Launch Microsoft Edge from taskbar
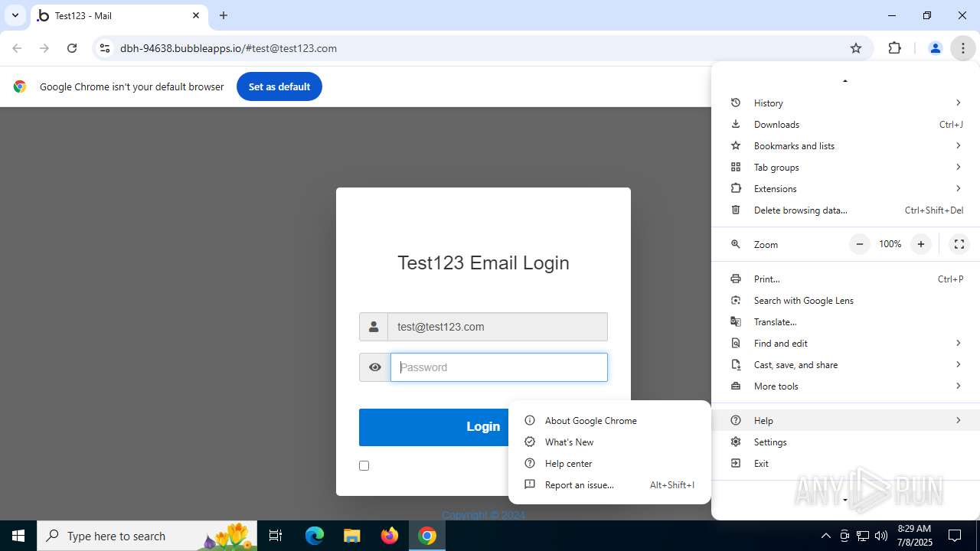 [315, 536]
